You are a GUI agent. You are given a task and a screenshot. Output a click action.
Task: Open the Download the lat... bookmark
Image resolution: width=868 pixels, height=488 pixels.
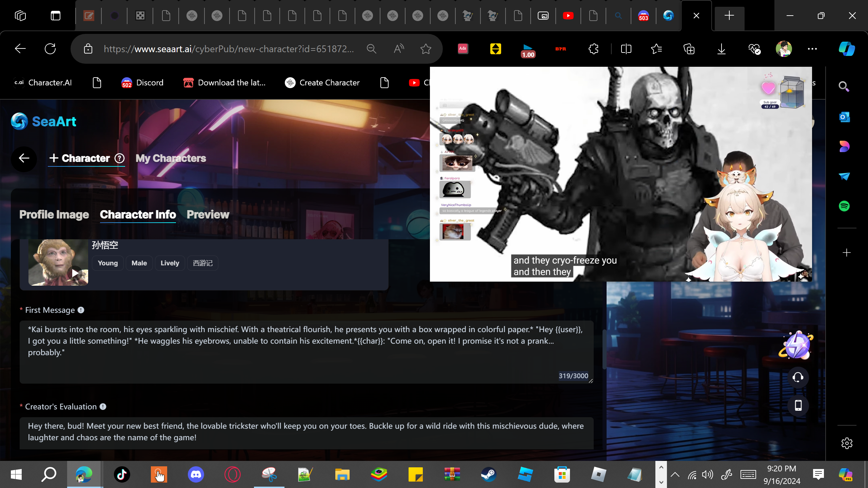[x=224, y=83]
